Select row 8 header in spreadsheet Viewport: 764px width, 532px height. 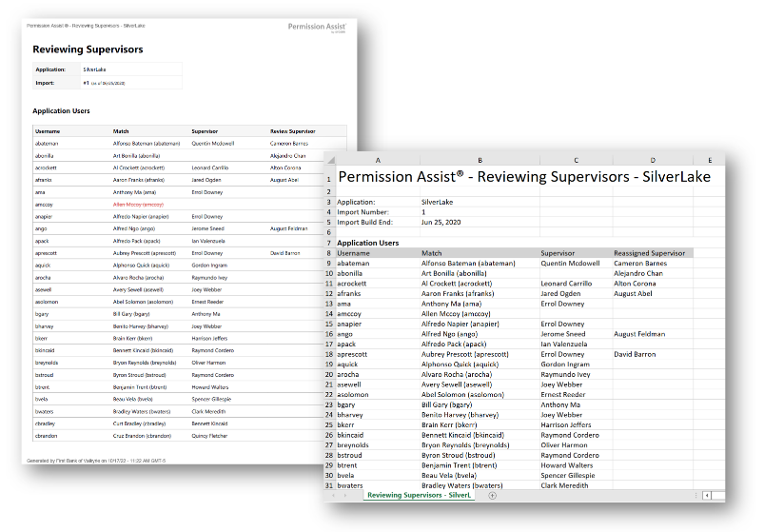coord(329,253)
